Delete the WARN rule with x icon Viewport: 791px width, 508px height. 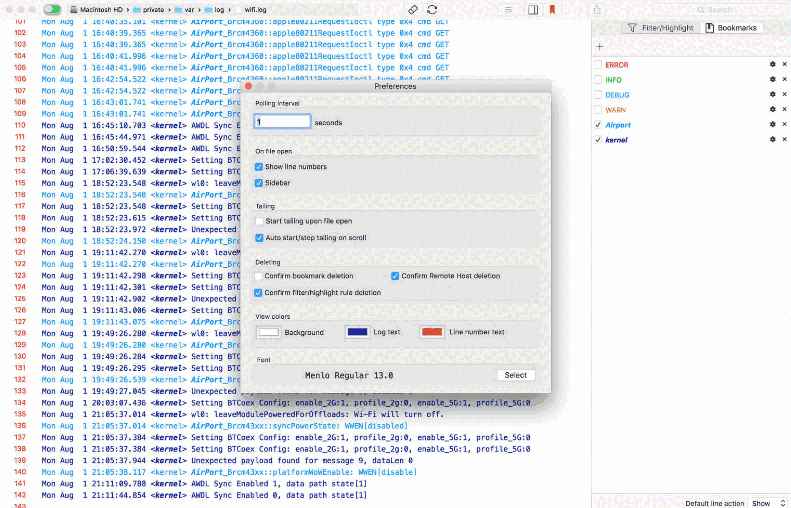tap(784, 110)
